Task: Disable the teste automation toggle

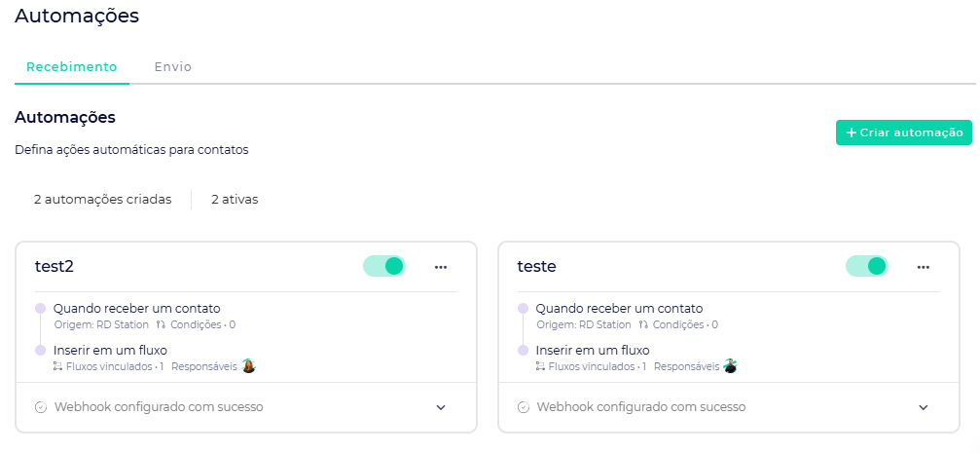Action: coord(867,266)
